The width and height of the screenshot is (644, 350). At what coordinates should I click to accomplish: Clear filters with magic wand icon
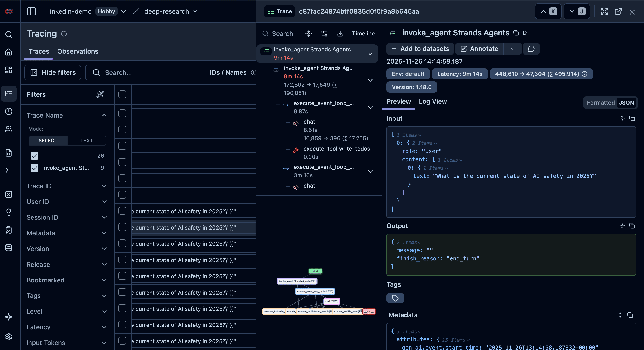[x=100, y=94]
